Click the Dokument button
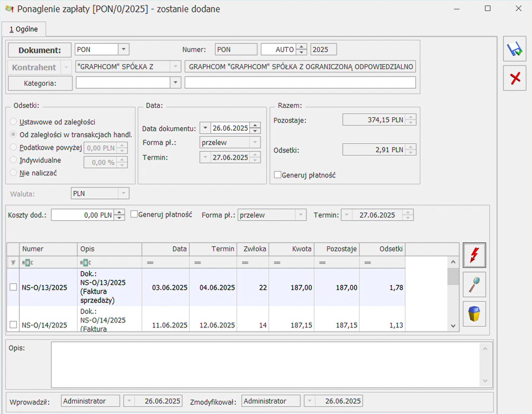This screenshot has height=414, width=532. 40,50
